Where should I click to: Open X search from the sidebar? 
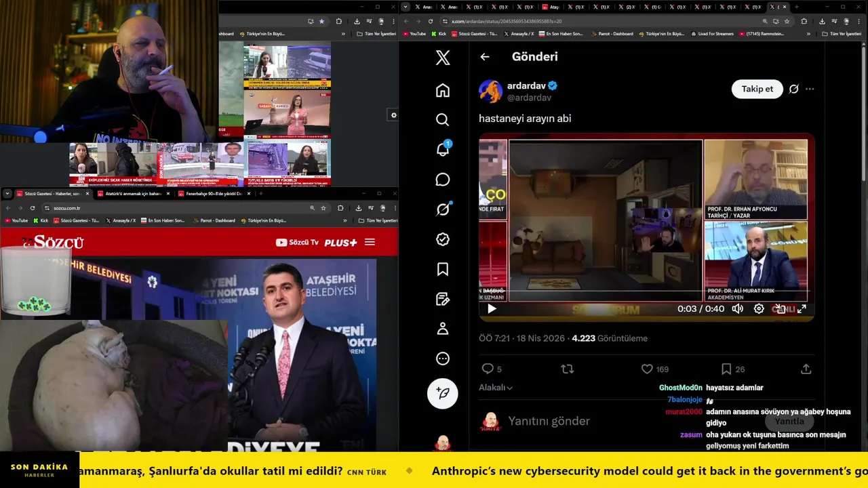click(x=443, y=120)
